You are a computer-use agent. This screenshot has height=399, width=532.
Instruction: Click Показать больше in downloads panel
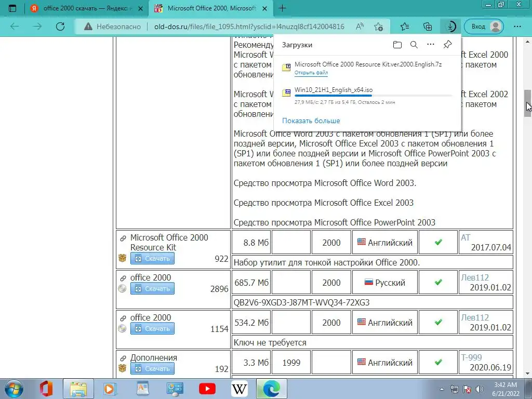point(311,121)
